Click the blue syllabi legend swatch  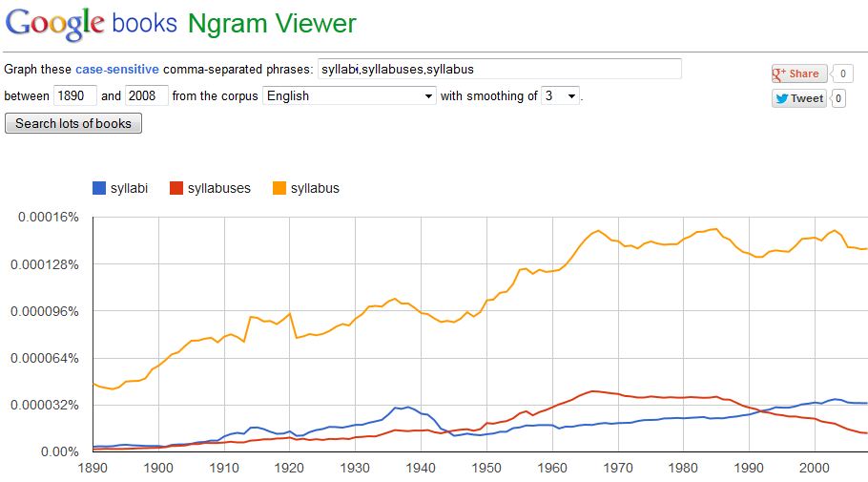coord(98,188)
